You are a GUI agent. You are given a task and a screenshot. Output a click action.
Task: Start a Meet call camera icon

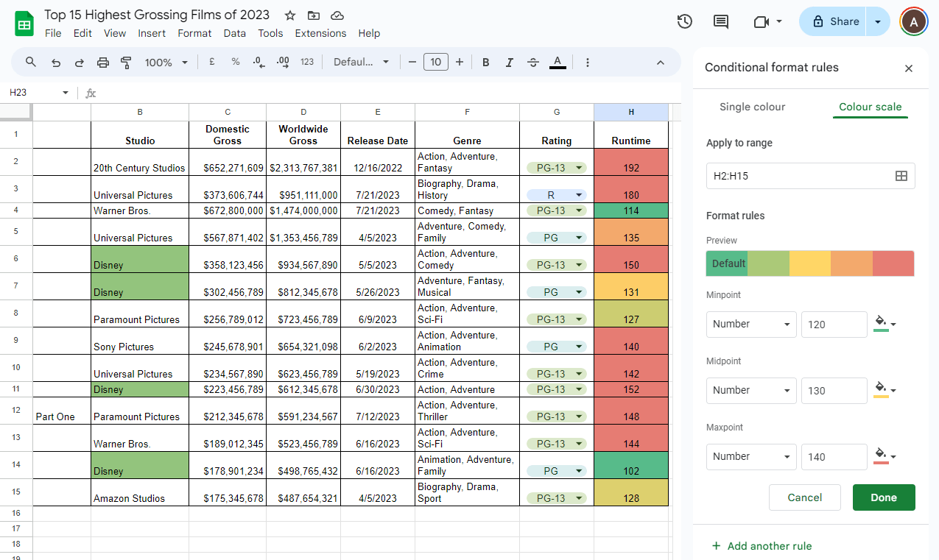[x=762, y=22]
